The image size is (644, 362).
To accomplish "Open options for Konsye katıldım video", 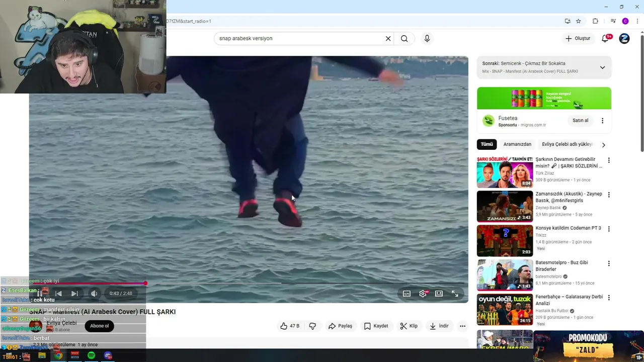I will (609, 229).
